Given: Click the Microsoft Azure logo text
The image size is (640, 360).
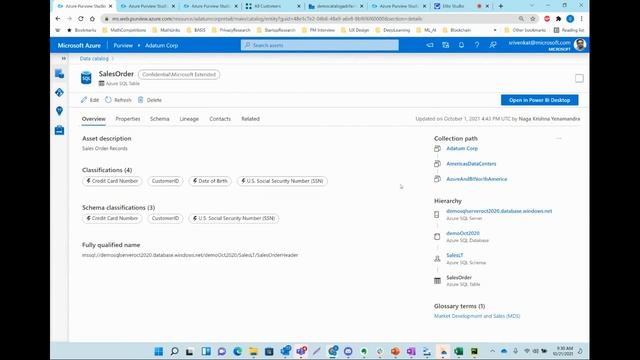Looking at the screenshot, I should pyautogui.click(x=79, y=45).
